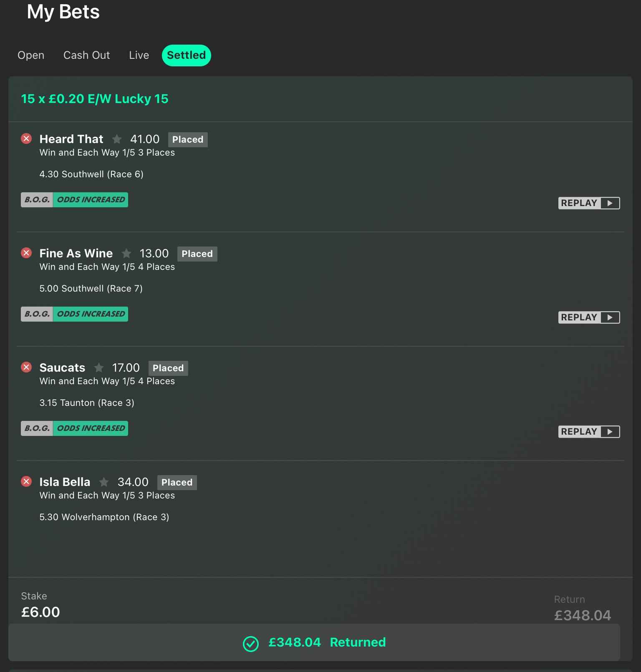Click the red lost icon beside Isla Bella
This screenshot has height=672, width=641.
(x=26, y=481)
